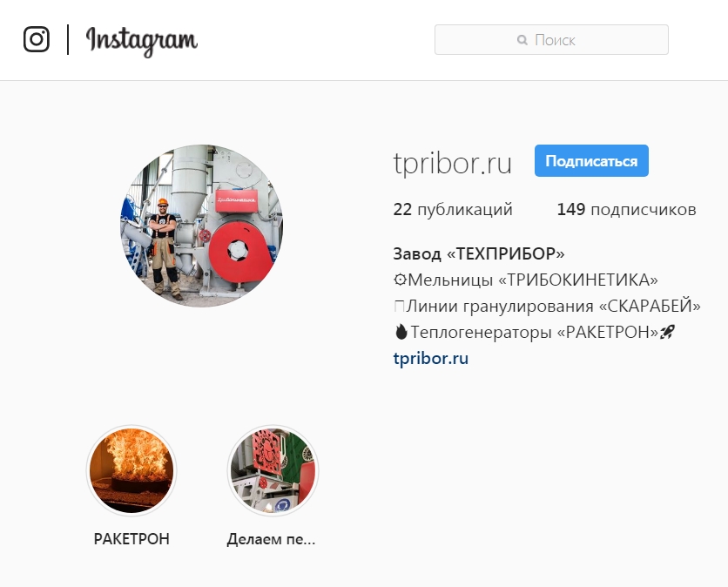The width and height of the screenshot is (728, 587).
Task: Click the 22 публикаций posts count
Action: (453, 209)
